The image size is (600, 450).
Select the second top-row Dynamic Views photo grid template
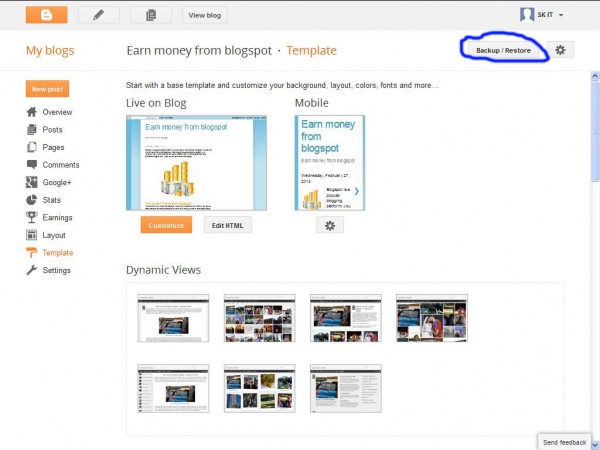click(259, 318)
